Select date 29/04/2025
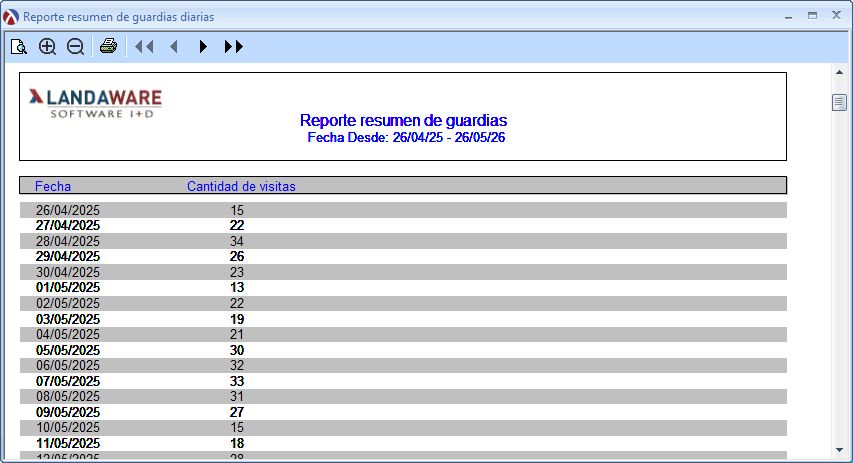 pos(68,256)
